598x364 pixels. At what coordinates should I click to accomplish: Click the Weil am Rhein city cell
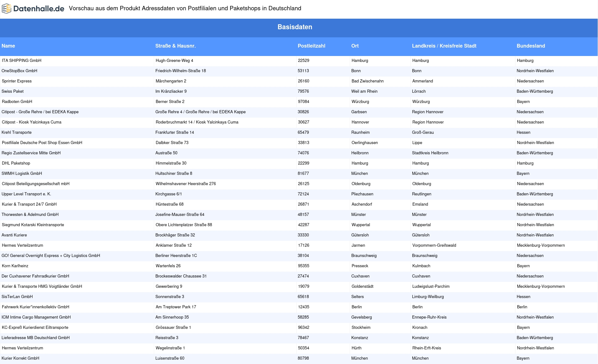[x=364, y=91]
